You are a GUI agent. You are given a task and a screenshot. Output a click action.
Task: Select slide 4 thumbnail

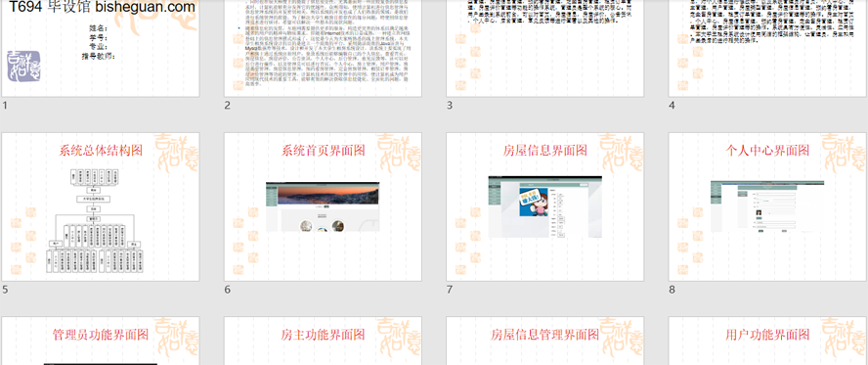click(767, 48)
